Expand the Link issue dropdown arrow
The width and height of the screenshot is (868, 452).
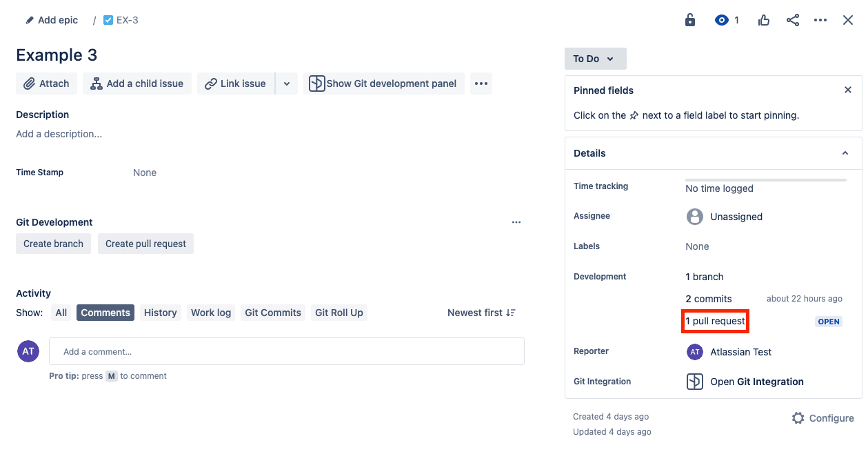pos(287,83)
